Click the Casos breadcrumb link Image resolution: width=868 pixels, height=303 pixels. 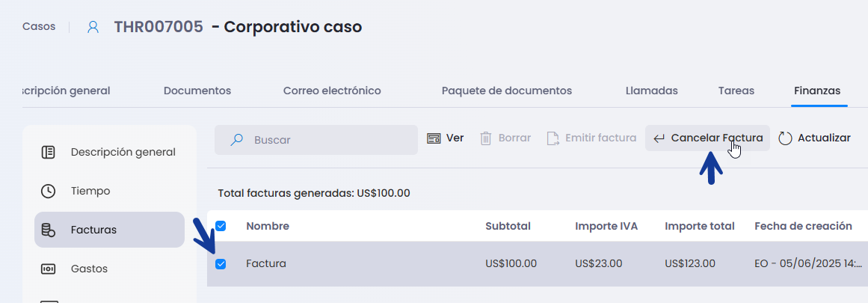pos(39,27)
